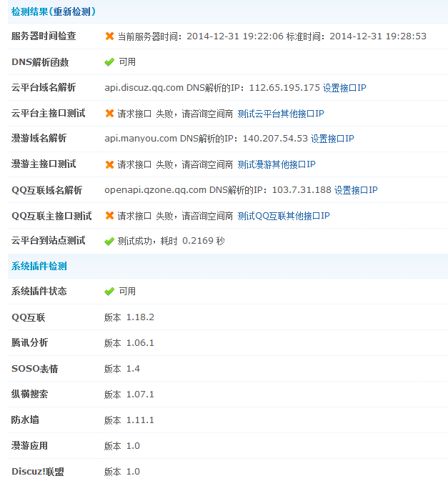This screenshot has height=481, width=448.
Task: Click the green check icon for 系统插件状态
Action: pos(109,292)
